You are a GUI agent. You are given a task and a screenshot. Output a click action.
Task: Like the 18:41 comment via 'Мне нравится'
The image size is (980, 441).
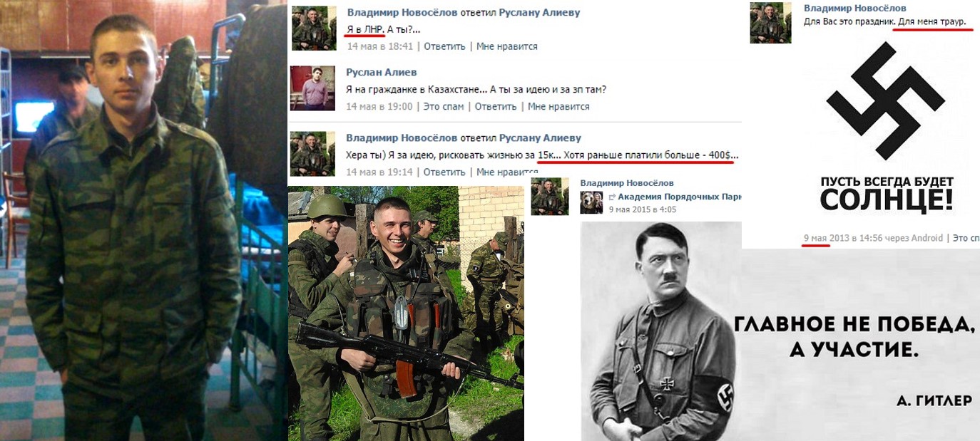[507, 46]
